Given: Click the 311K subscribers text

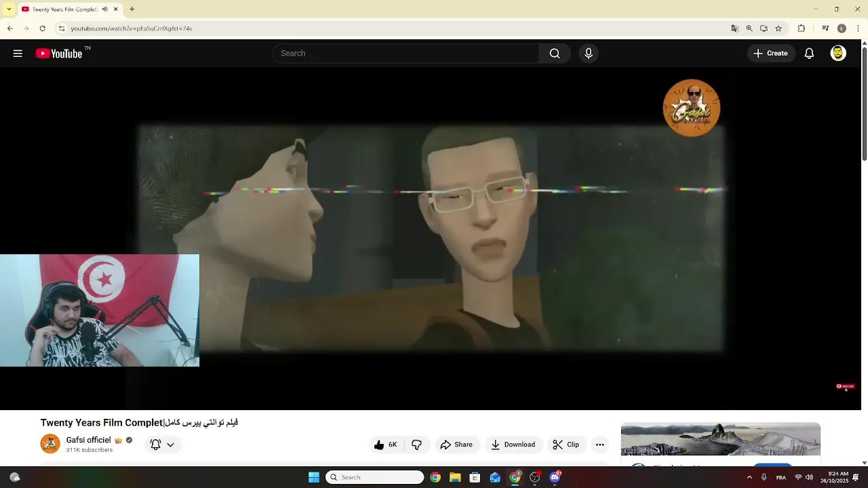Looking at the screenshot, I should 89,450.
